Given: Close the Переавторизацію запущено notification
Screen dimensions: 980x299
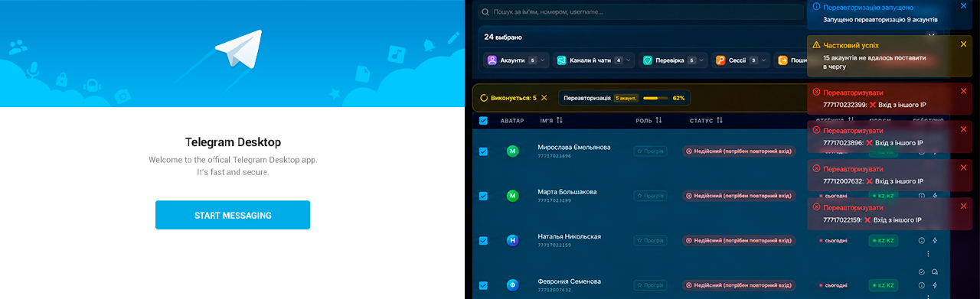Looking at the screenshot, I should tap(963, 6).
